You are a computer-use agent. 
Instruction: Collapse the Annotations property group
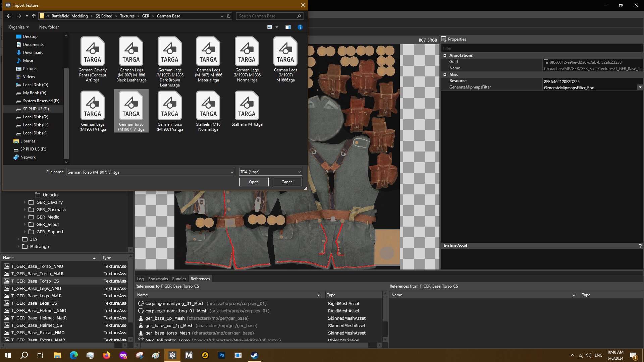[445, 55]
